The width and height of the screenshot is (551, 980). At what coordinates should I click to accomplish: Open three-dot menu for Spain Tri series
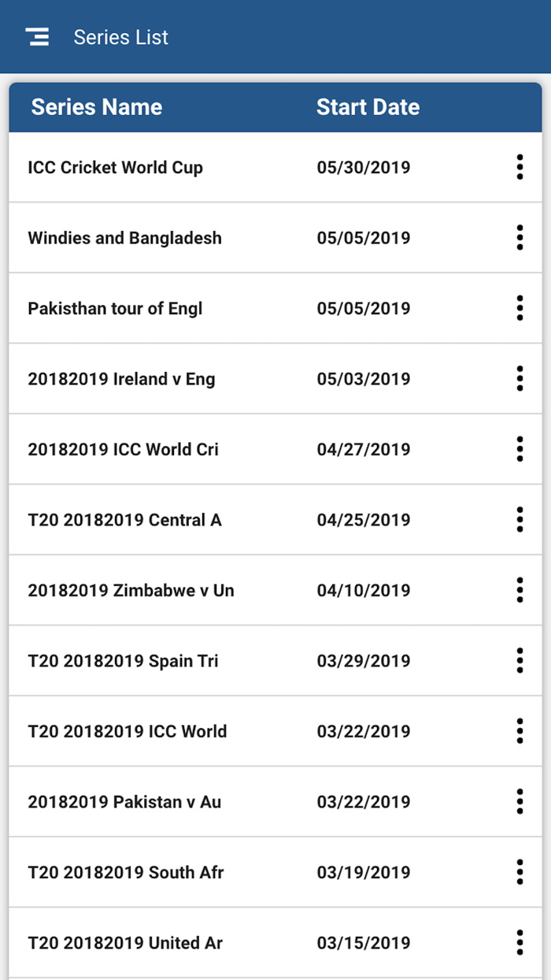tap(520, 660)
